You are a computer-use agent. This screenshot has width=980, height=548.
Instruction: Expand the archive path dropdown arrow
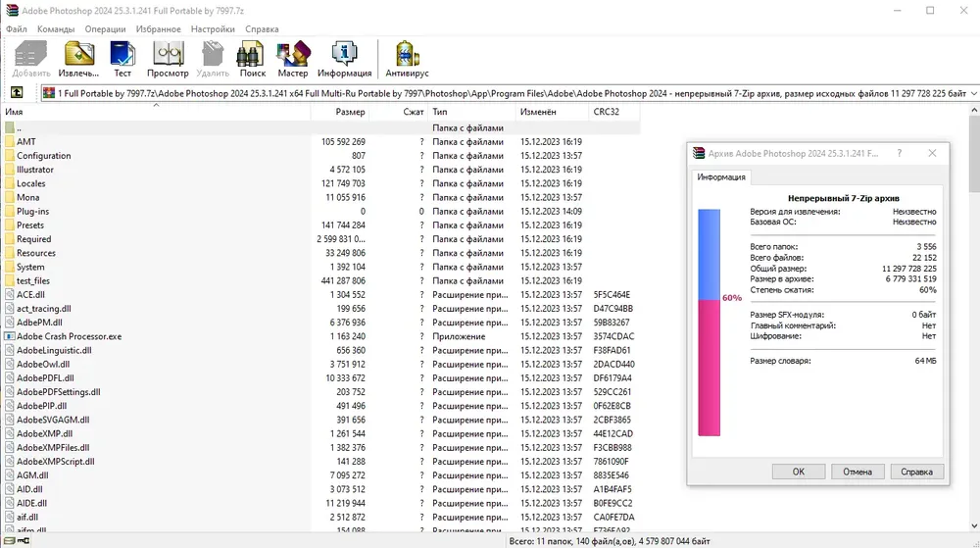[973, 93]
